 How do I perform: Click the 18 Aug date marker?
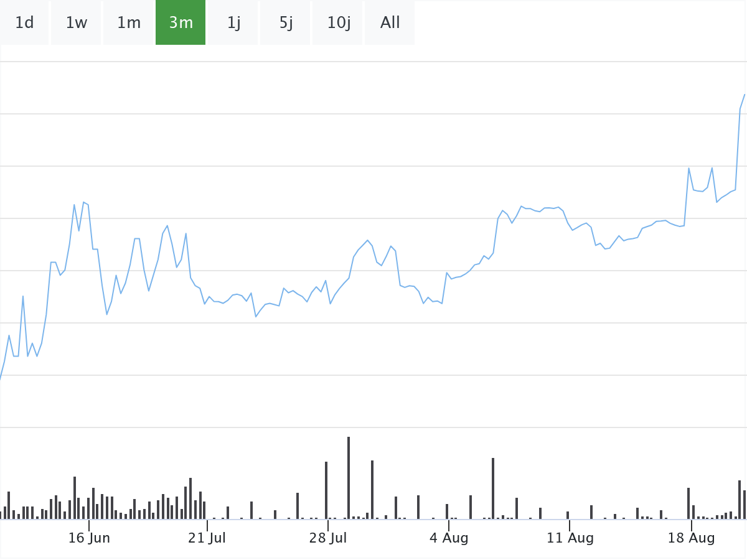pyautogui.click(x=691, y=538)
